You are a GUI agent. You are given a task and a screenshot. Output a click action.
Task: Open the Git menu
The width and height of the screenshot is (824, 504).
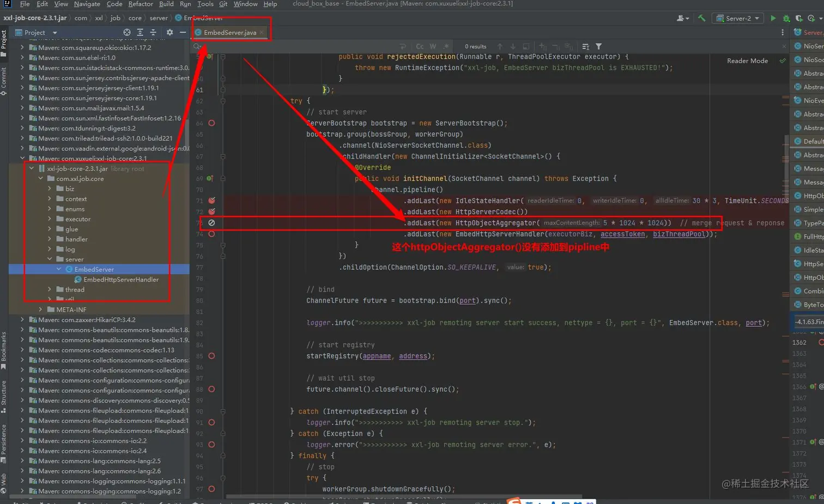click(223, 4)
